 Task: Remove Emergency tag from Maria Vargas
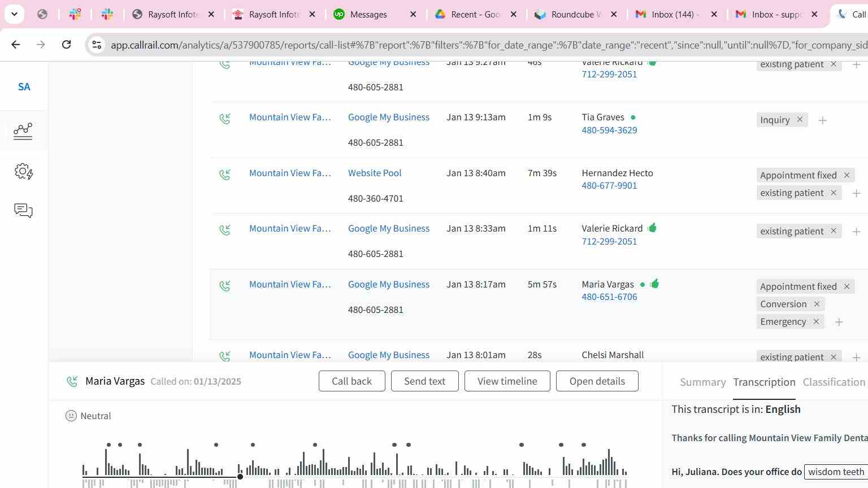pos(816,321)
